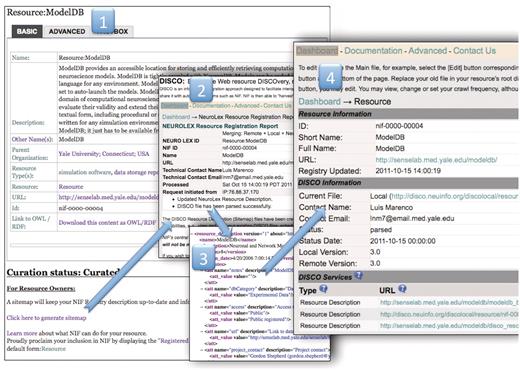Click the Status value 'parsed'
The width and height of the screenshot is (520, 370).
tap(381, 230)
